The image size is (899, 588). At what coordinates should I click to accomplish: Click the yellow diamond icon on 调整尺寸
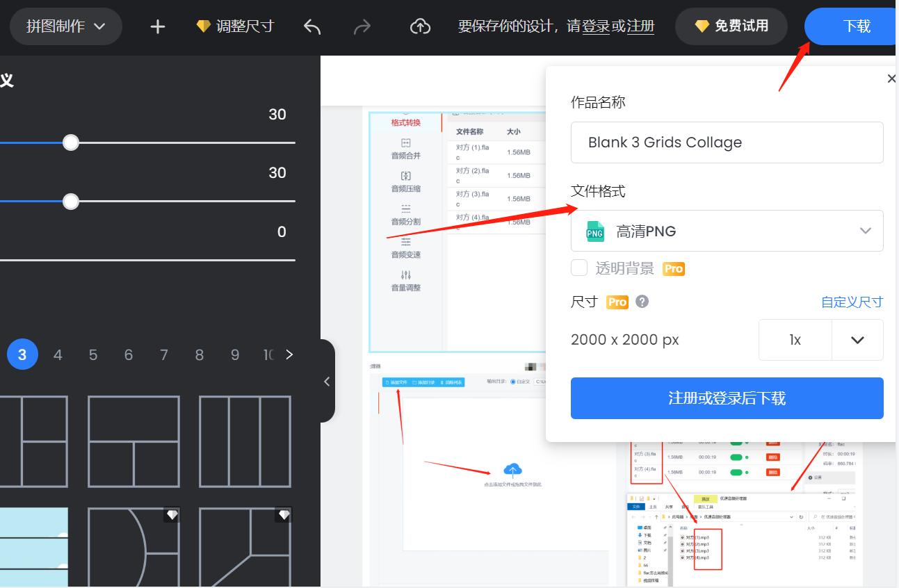coord(202,26)
